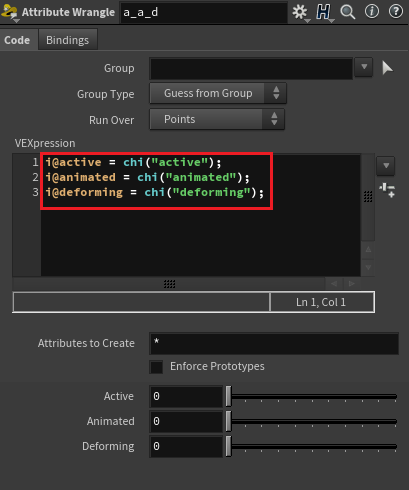409x490 pixels.
Task: Open the Run Over dropdown
Action: (x=217, y=119)
